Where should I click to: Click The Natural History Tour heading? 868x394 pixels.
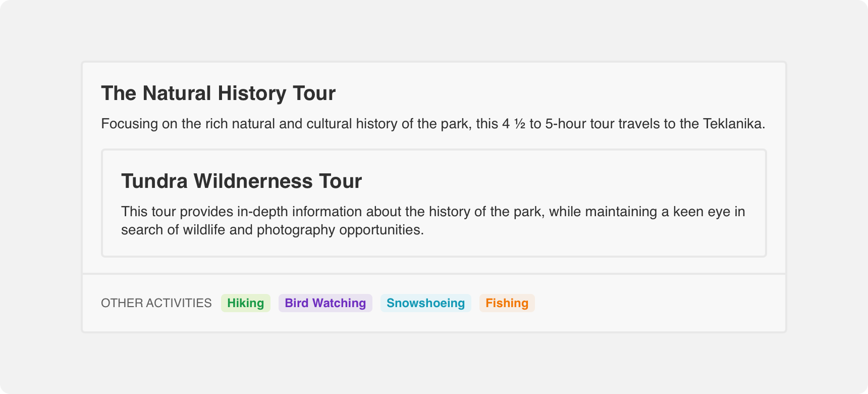(219, 93)
